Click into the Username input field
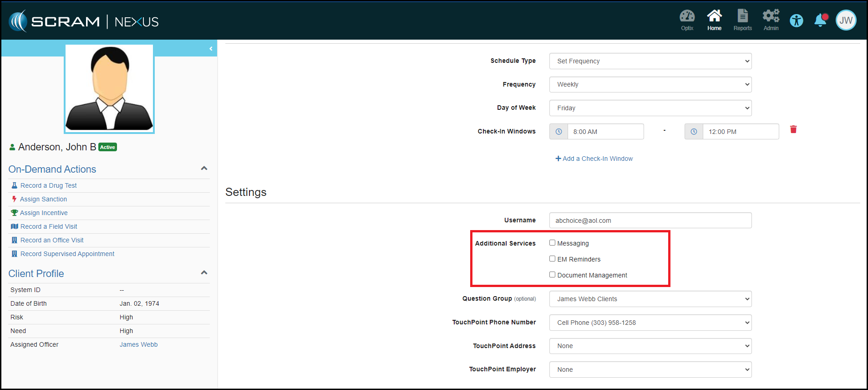Image resolution: width=868 pixels, height=390 pixels. coord(650,221)
